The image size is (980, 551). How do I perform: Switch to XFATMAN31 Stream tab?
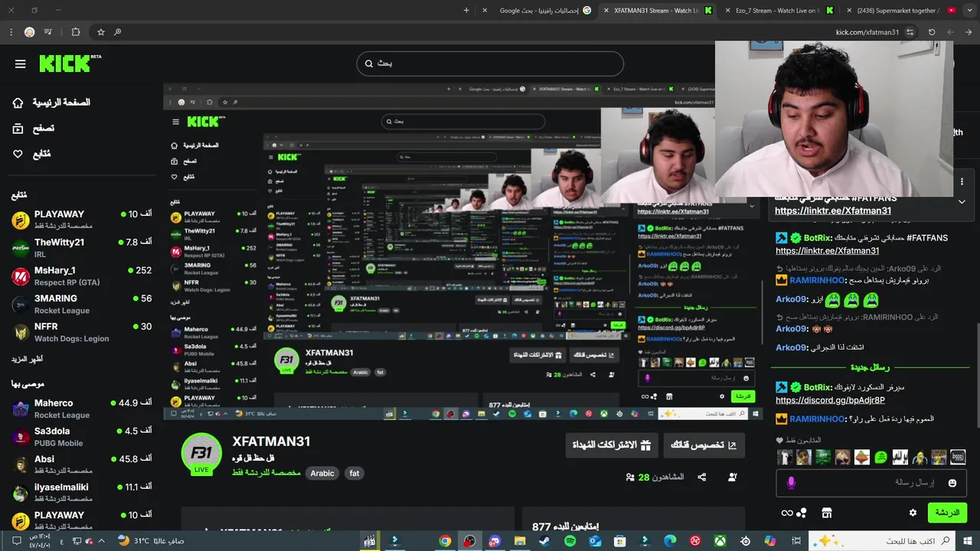[658, 11]
